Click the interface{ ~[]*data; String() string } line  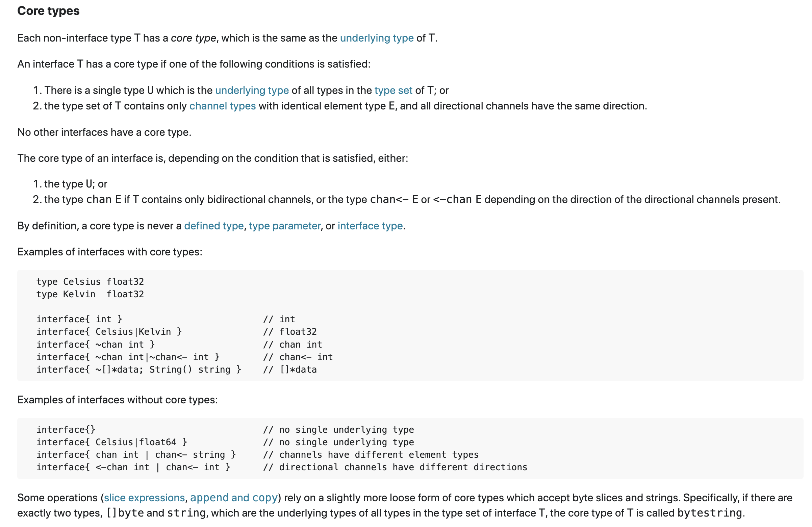tap(139, 370)
